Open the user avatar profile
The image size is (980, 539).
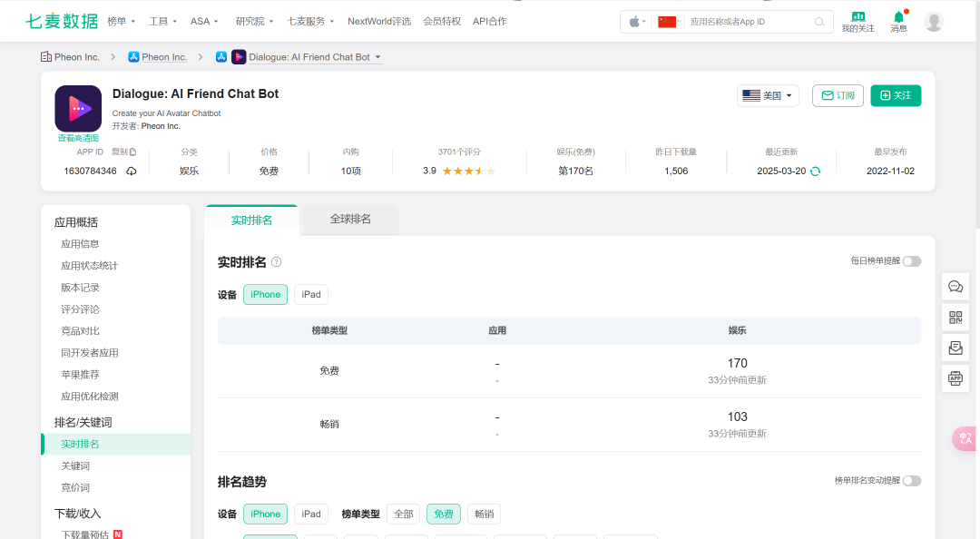[x=934, y=22]
